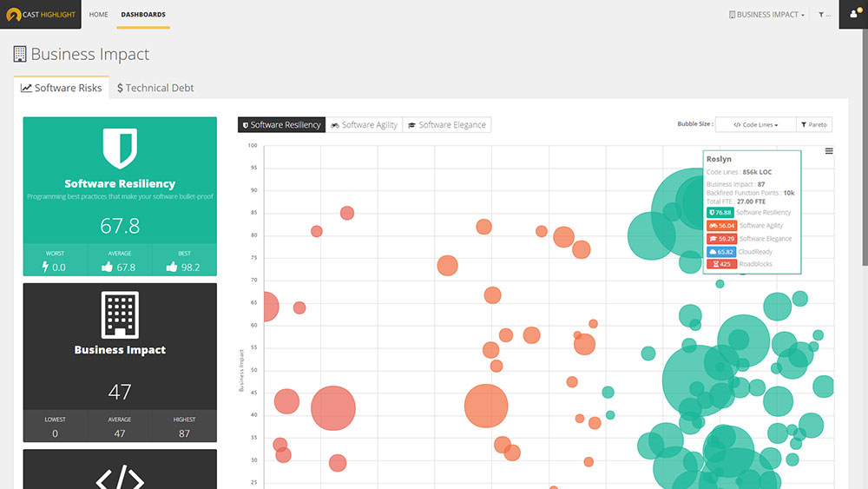
Task: Expand the Code Lines bubble size dropdown
Action: [755, 125]
